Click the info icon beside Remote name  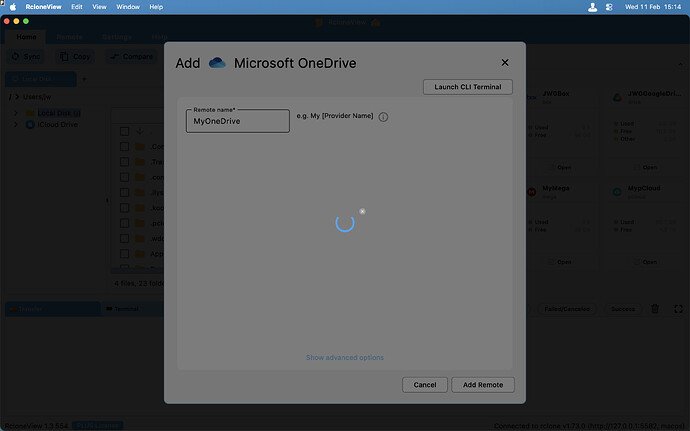click(383, 117)
